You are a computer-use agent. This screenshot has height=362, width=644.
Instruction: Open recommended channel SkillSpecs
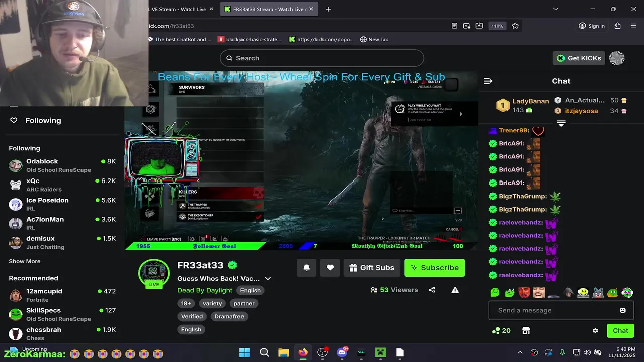click(62, 314)
